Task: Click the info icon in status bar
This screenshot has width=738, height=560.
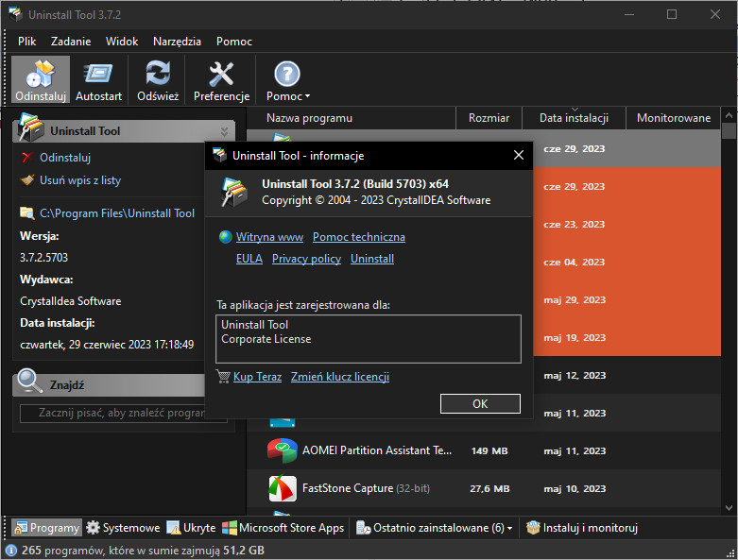Action: pyautogui.click(x=11, y=551)
